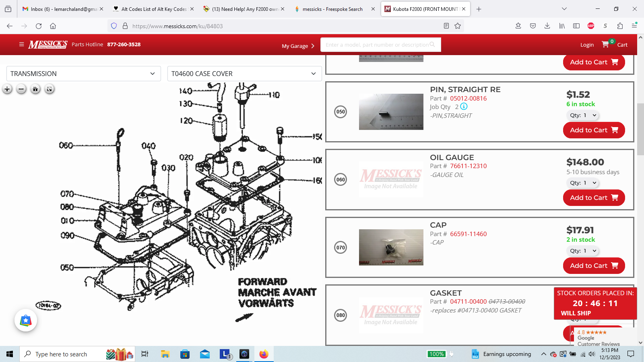The image size is (644, 362).
Task: Open Firefox home page
Action: point(53,26)
